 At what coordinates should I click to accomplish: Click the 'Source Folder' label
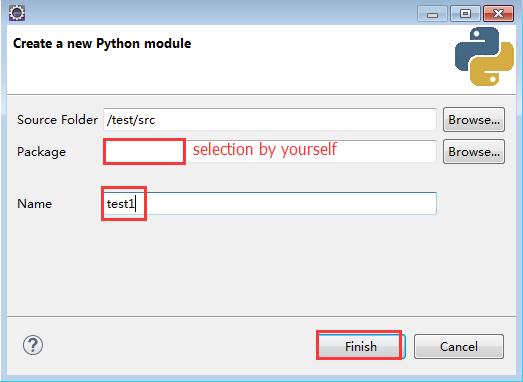[x=57, y=119]
